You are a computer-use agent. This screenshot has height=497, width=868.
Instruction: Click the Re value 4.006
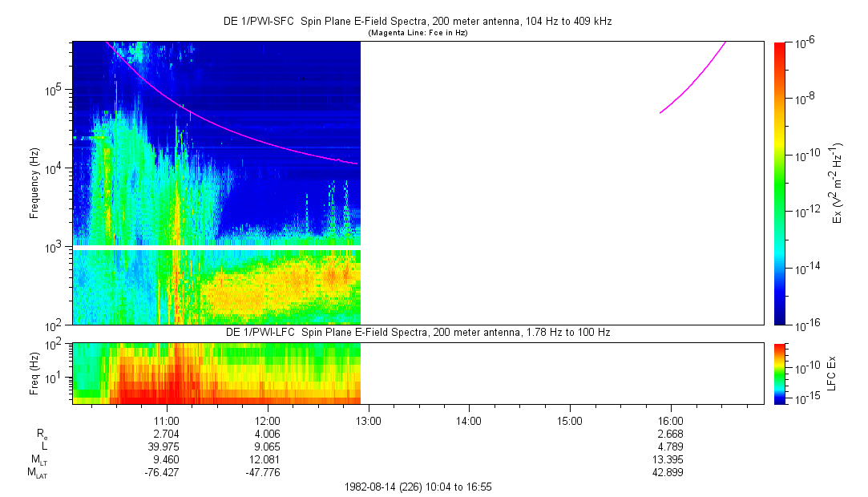pyautogui.click(x=267, y=434)
